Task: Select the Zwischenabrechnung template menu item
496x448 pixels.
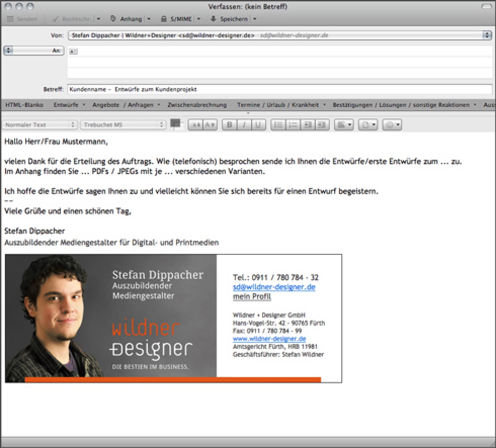Action: pos(197,105)
